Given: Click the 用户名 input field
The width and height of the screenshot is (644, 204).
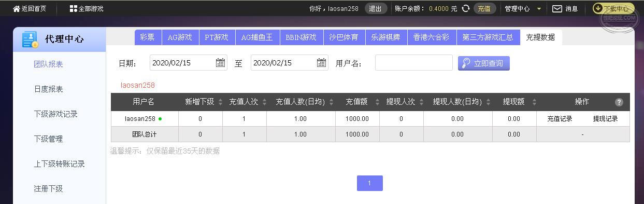Looking at the screenshot, I should point(414,63).
